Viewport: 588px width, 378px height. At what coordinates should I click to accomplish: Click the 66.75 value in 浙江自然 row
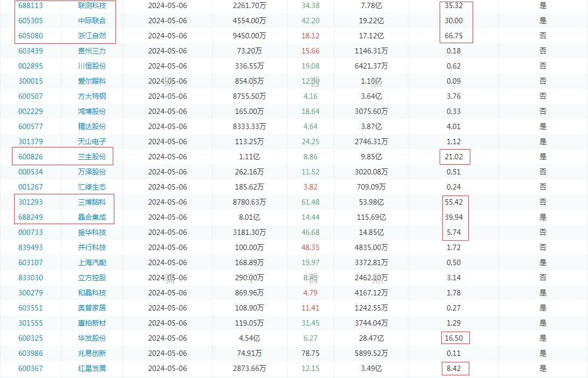point(454,36)
